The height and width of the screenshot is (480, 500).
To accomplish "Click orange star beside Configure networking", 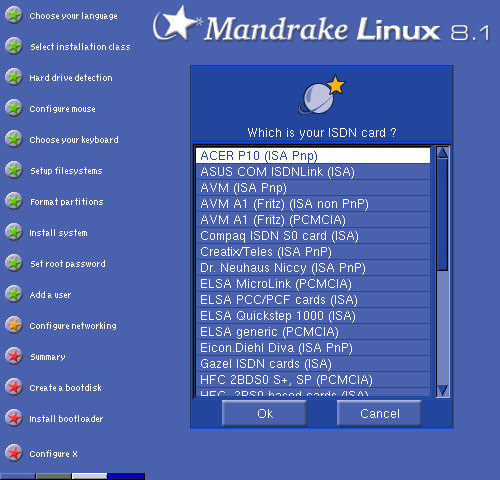I will pos(14,325).
